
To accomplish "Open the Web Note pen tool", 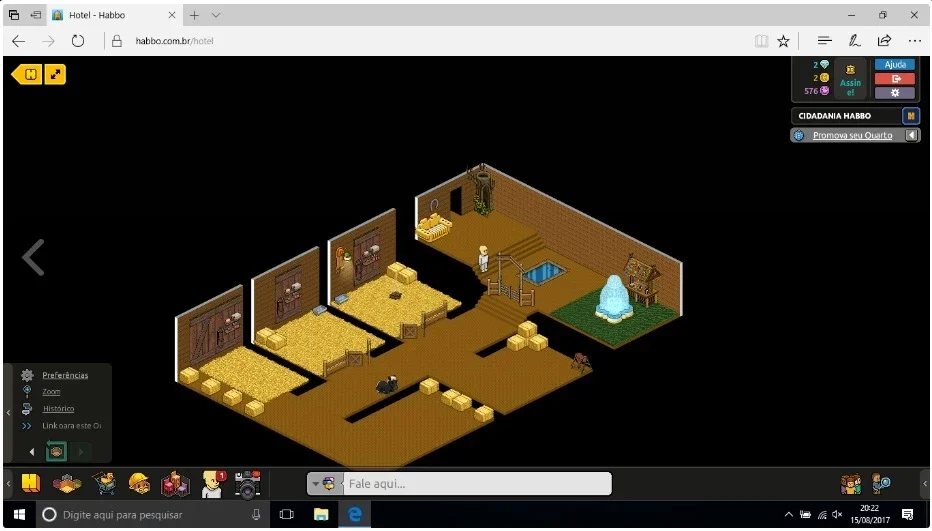I will click(x=854, y=41).
